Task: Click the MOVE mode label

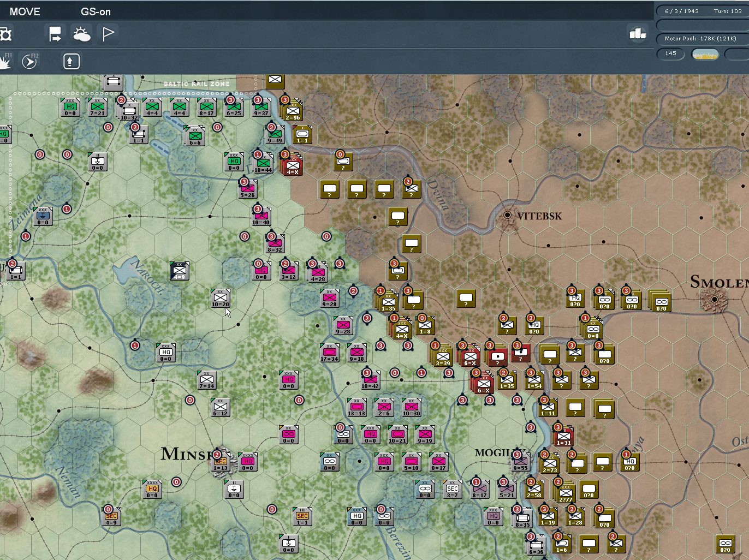Action: [x=25, y=11]
